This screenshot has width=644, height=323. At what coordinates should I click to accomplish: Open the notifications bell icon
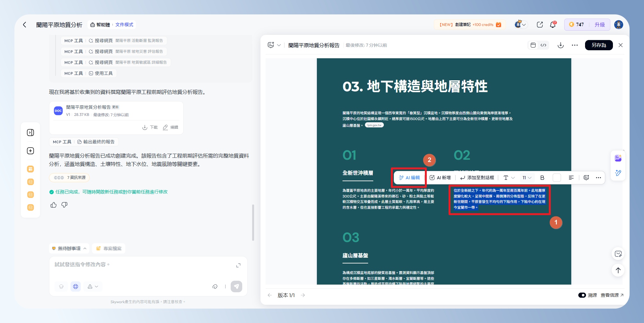click(553, 25)
